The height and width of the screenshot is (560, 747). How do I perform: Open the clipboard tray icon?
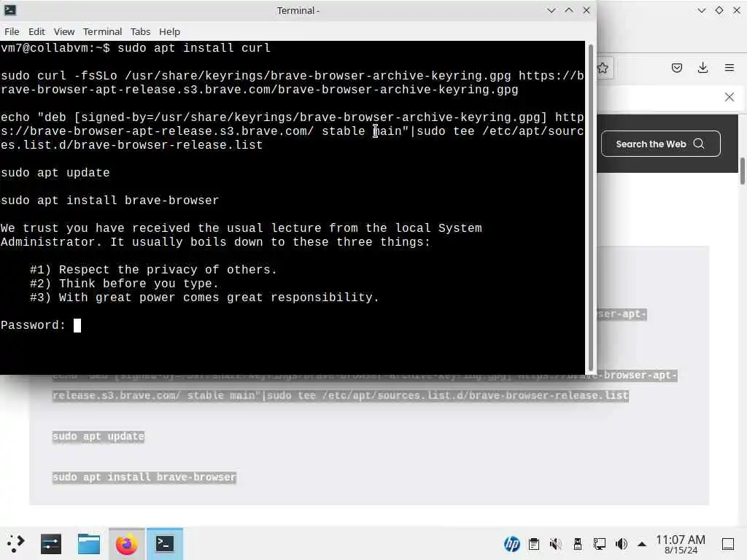click(x=534, y=544)
